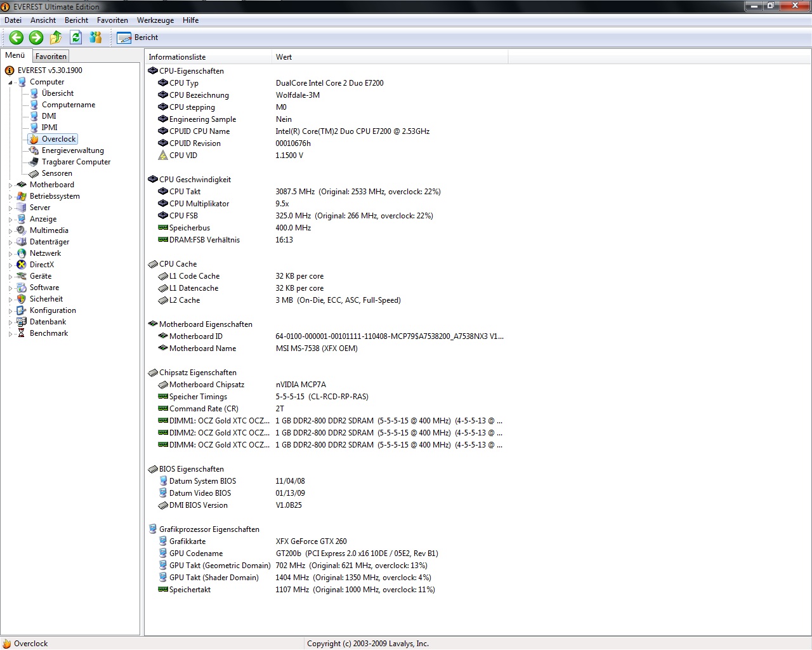Select the CPU Multiplikator row

tap(325, 204)
